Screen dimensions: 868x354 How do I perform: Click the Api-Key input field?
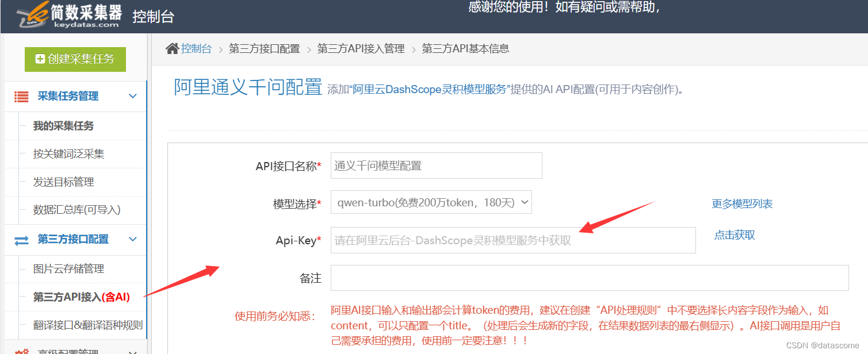click(513, 240)
